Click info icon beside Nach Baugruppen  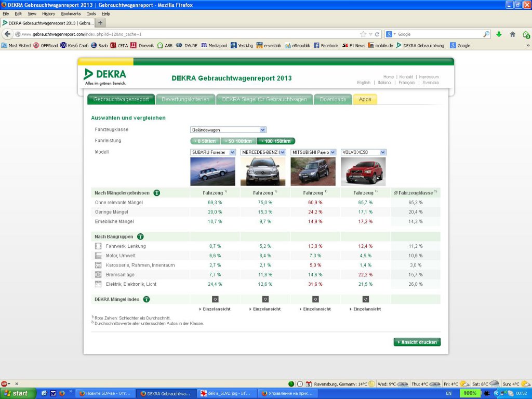pyautogui.click(x=140, y=236)
